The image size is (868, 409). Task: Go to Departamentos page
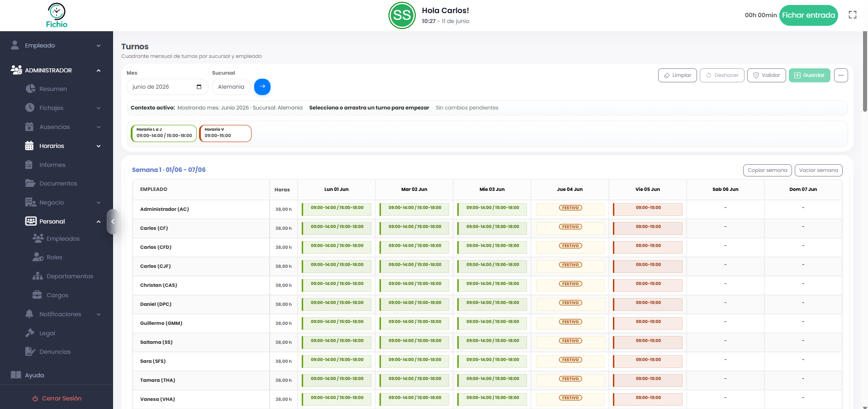pos(70,276)
